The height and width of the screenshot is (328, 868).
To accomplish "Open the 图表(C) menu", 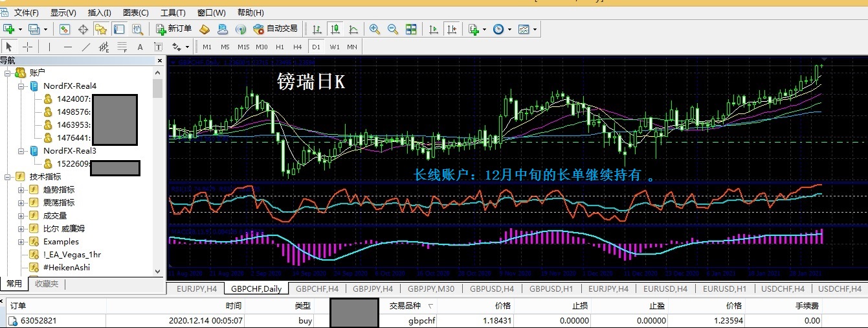I will point(135,12).
